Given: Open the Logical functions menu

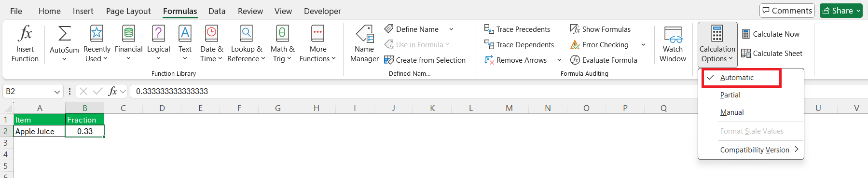Looking at the screenshot, I should click(158, 44).
